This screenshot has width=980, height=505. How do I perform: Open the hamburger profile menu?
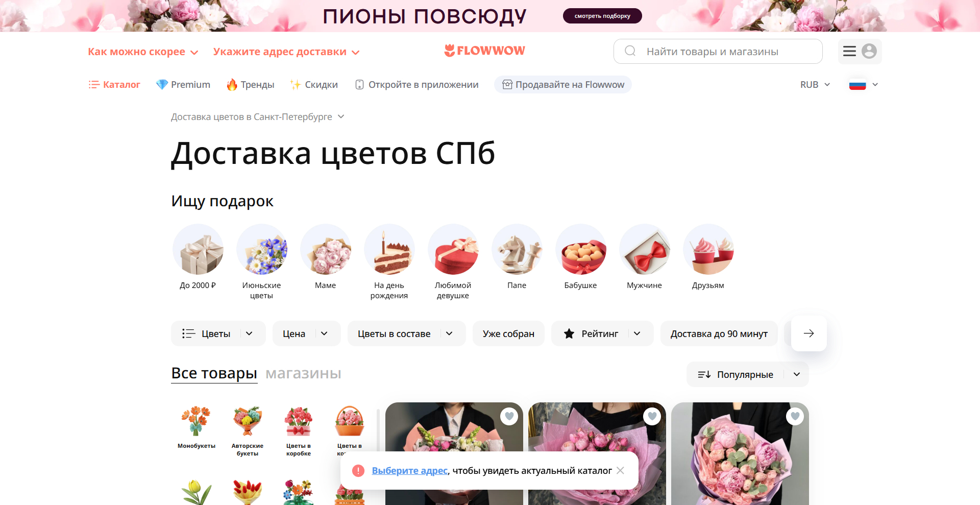point(860,52)
